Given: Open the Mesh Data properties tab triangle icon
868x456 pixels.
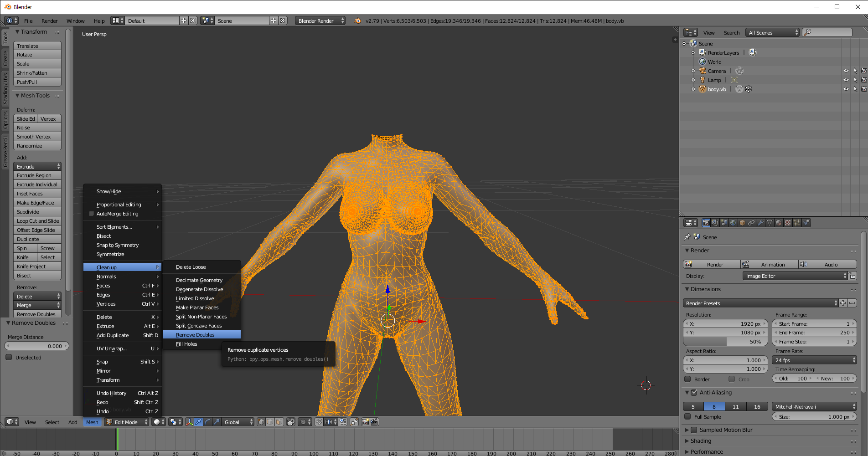Looking at the screenshot, I should [770, 223].
